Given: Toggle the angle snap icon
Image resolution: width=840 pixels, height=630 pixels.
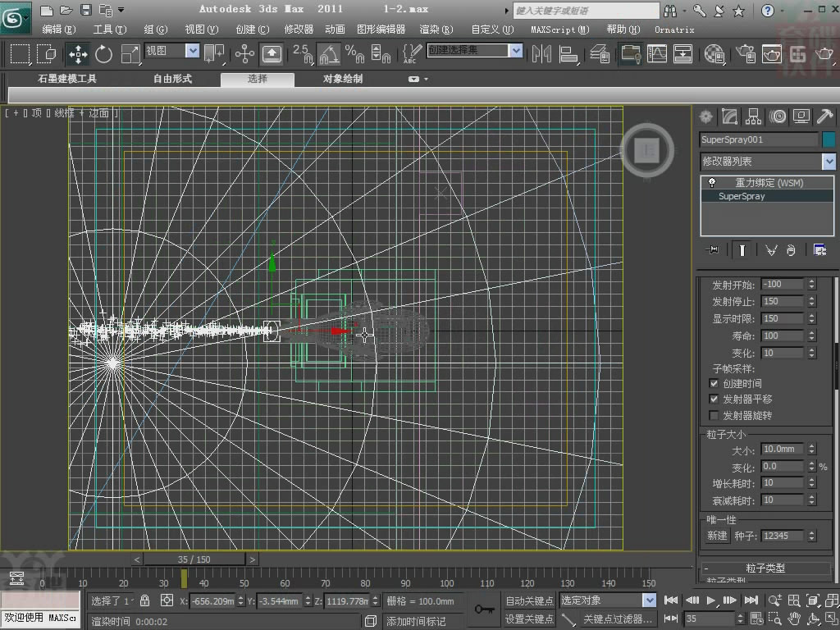Looking at the screenshot, I should point(328,54).
